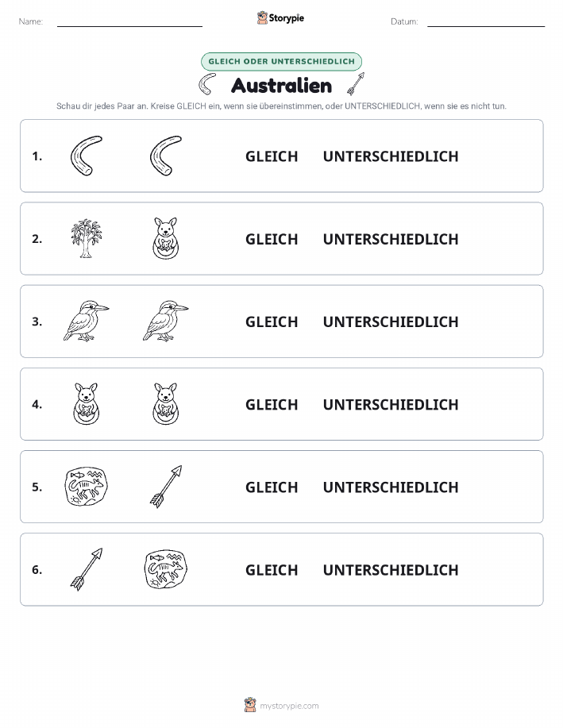Click the GLEICH ODER UNTERSCHIEDLICH badge
Image resolution: width=563 pixels, height=728 pixels.
(281, 61)
